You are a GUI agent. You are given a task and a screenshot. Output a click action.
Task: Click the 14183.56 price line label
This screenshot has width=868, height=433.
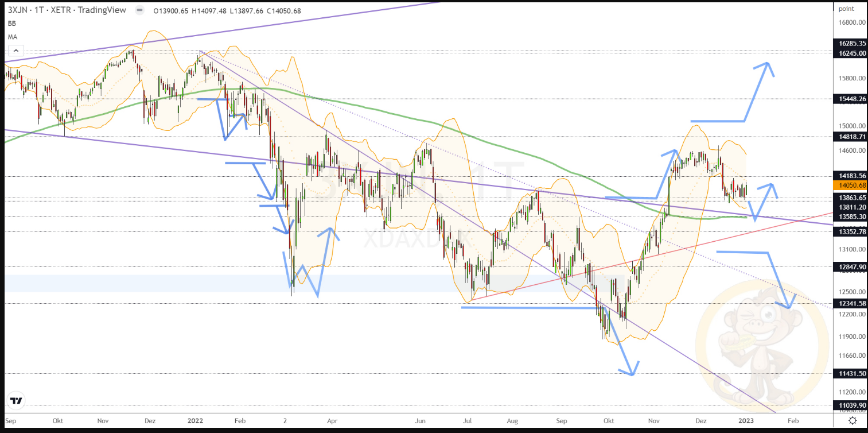(x=851, y=176)
